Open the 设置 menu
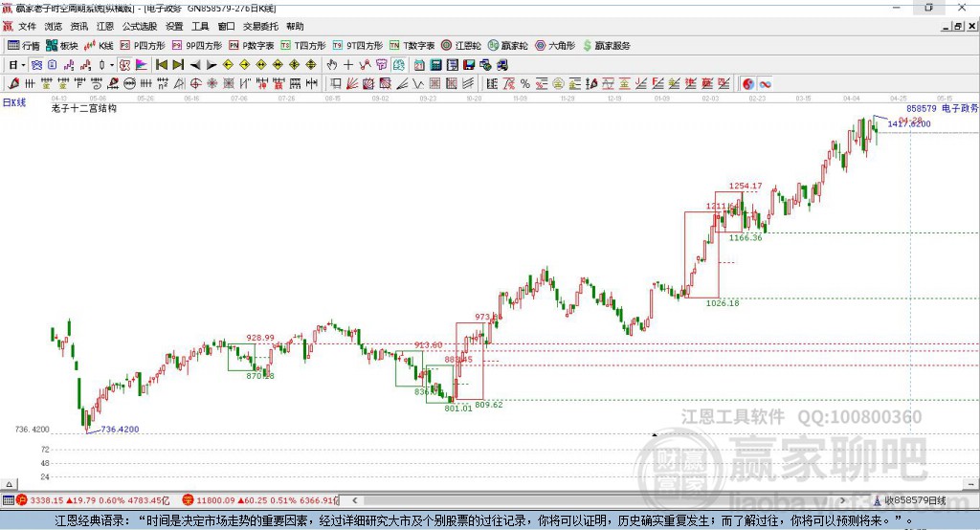 [x=174, y=26]
